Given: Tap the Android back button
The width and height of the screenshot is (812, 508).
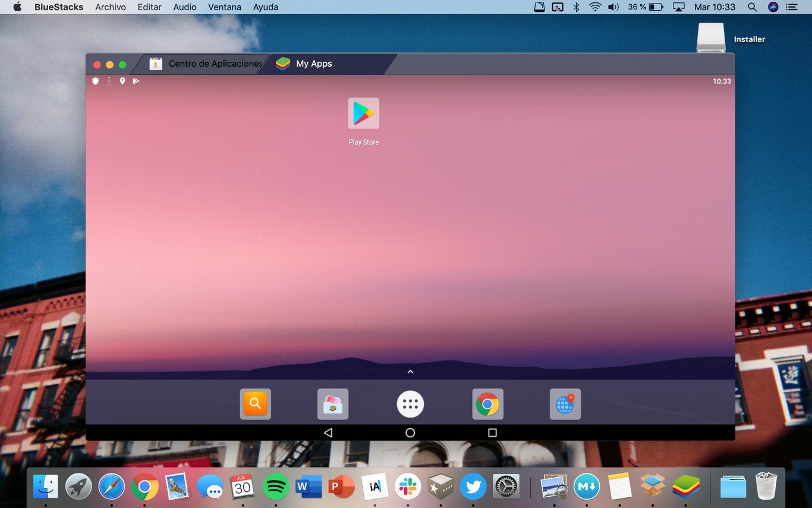Looking at the screenshot, I should (x=328, y=432).
